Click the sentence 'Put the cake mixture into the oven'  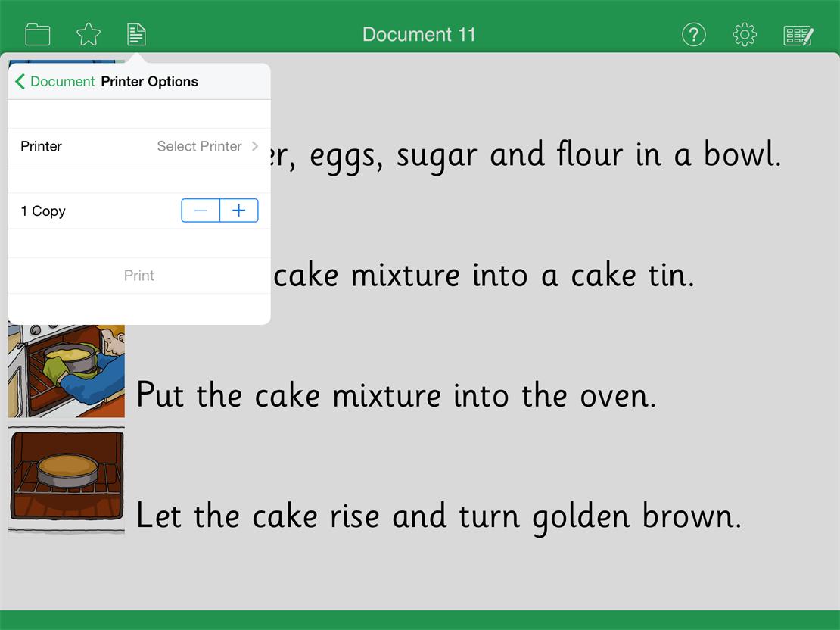coord(396,395)
